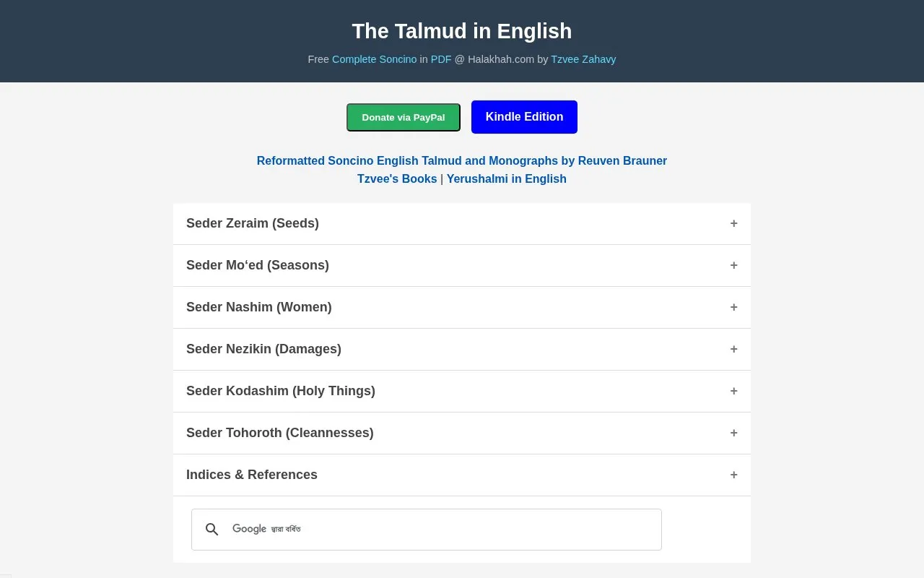Open the PDF link in header

tap(441, 59)
